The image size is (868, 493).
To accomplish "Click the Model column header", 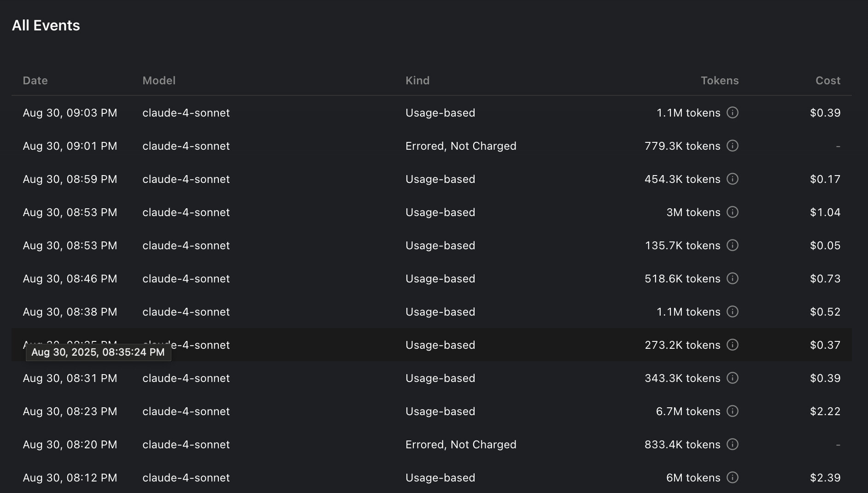I will click(x=159, y=81).
